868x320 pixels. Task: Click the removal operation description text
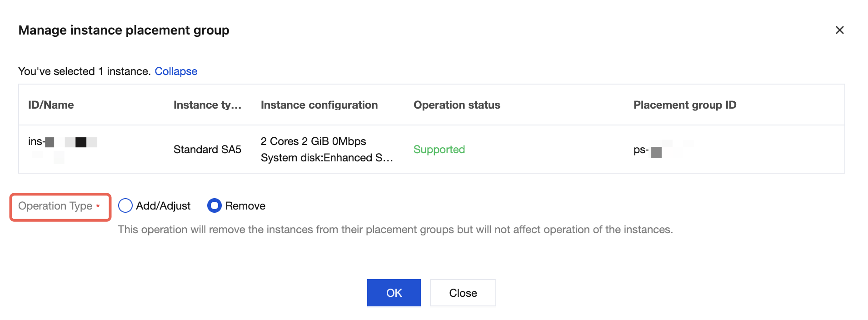click(395, 230)
